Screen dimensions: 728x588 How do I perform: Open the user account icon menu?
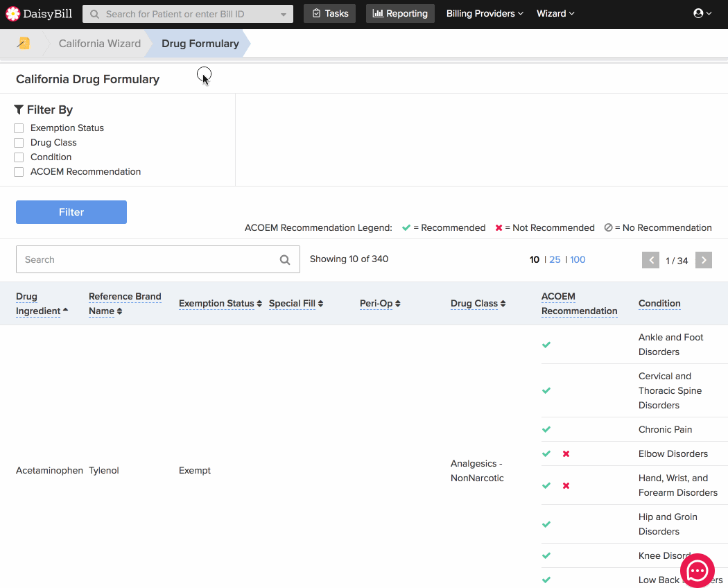(x=702, y=14)
